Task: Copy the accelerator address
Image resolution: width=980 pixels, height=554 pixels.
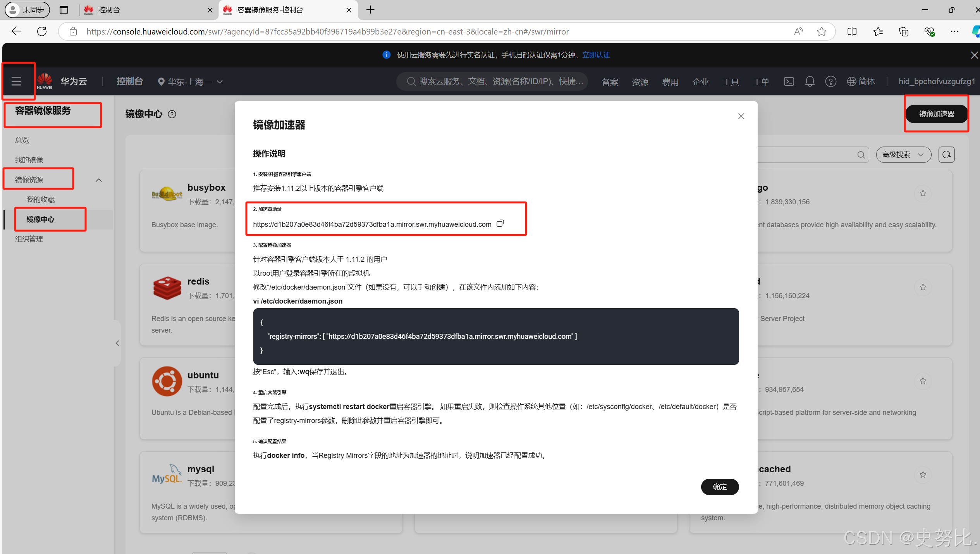Action: tap(500, 224)
